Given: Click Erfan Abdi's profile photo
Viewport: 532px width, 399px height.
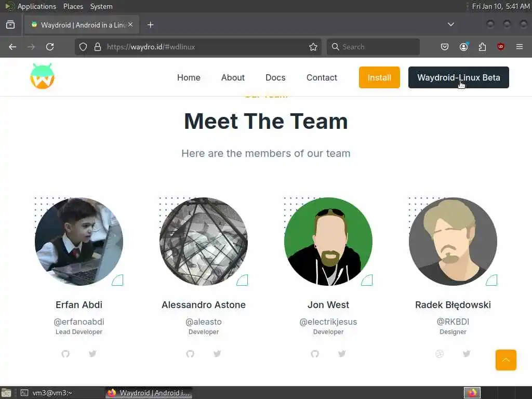Looking at the screenshot, I should [79, 242].
